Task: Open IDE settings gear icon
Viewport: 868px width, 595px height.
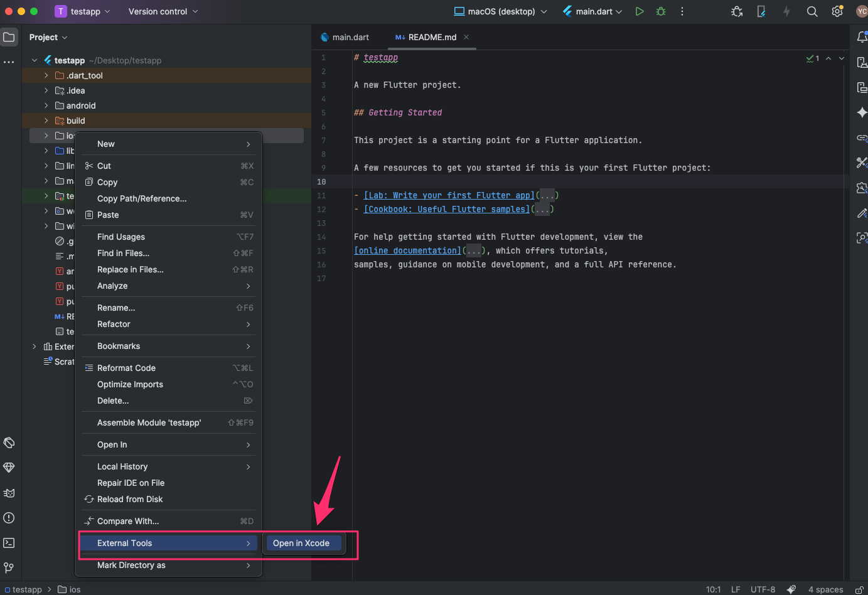Action: tap(837, 11)
